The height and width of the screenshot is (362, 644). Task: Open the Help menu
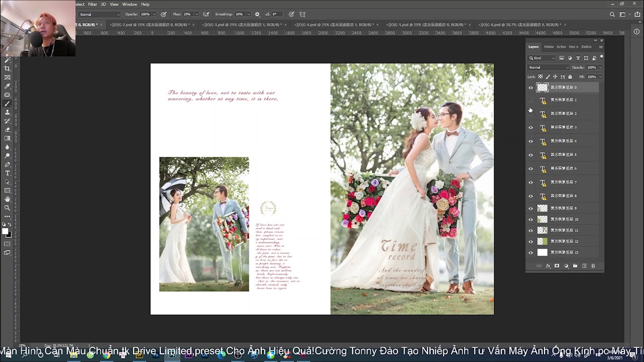point(145,5)
